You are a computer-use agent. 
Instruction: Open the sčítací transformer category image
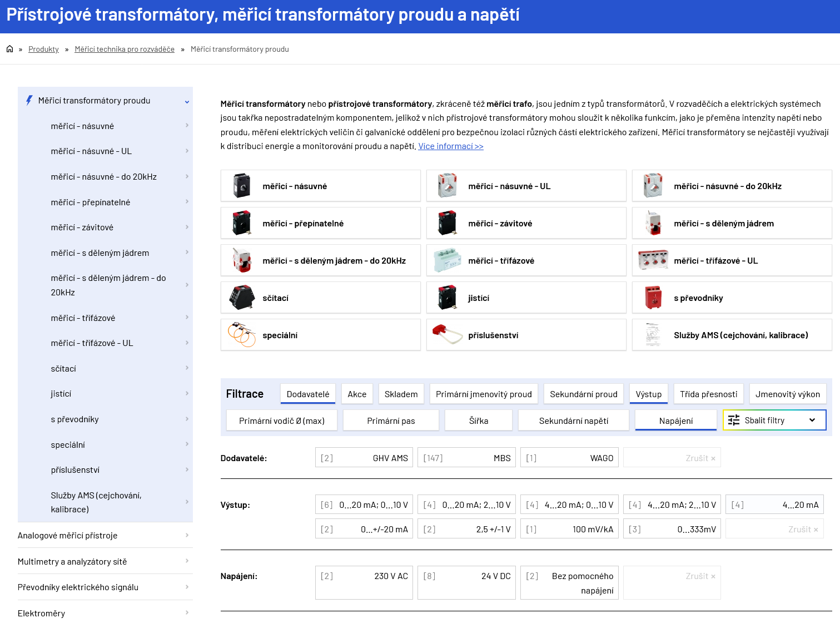click(x=242, y=298)
